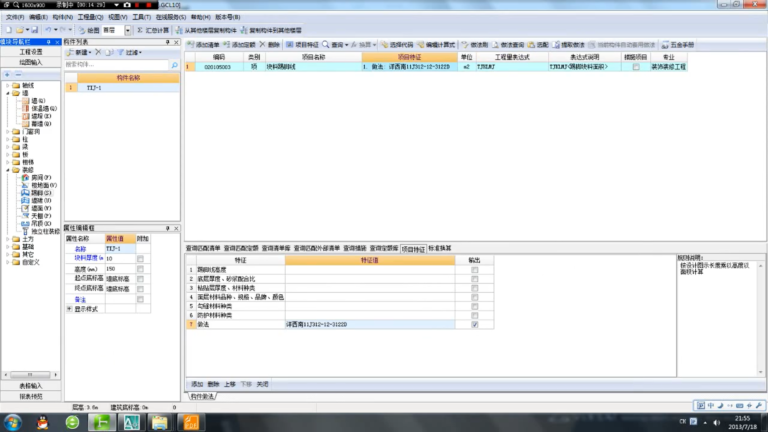Check the 措施项目 checkbox in list row
The image size is (768, 432).
636,67
